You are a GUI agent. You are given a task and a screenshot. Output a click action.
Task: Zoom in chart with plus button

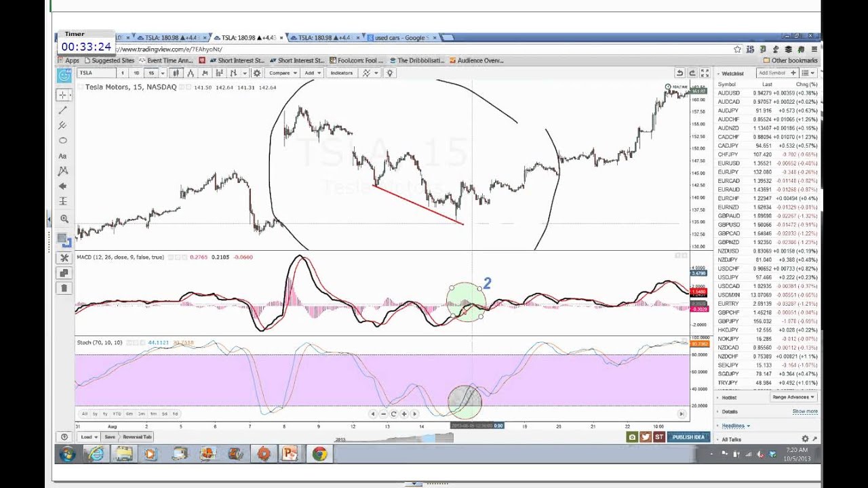403,413
